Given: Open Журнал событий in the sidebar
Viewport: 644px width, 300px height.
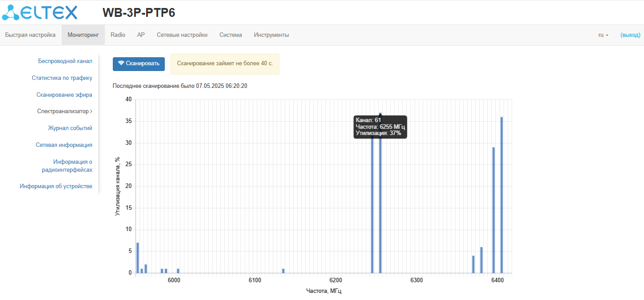Looking at the screenshot, I should coord(70,128).
